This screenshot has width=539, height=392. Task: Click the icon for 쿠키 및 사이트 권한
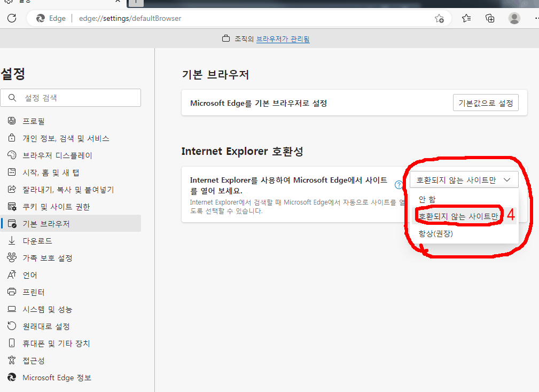(12, 207)
